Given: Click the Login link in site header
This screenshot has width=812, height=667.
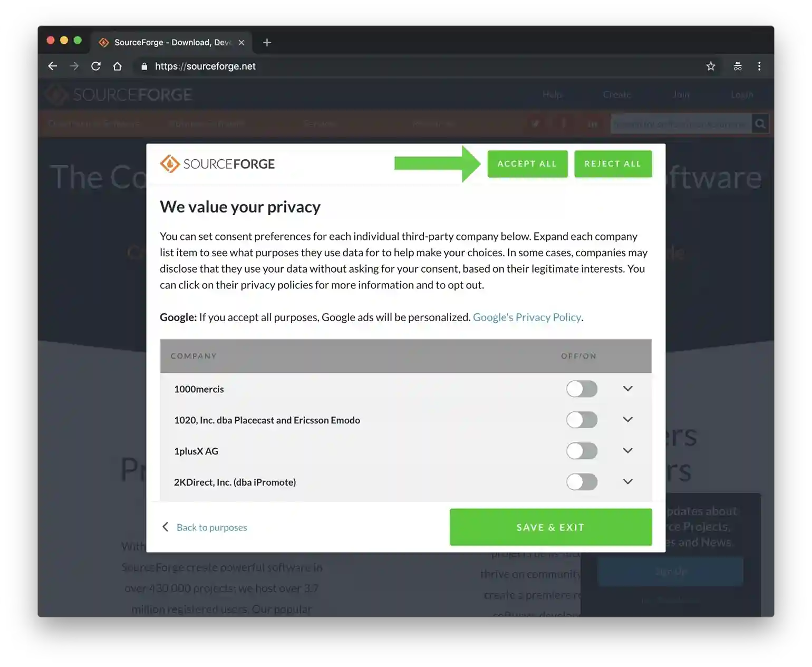Looking at the screenshot, I should click(742, 94).
